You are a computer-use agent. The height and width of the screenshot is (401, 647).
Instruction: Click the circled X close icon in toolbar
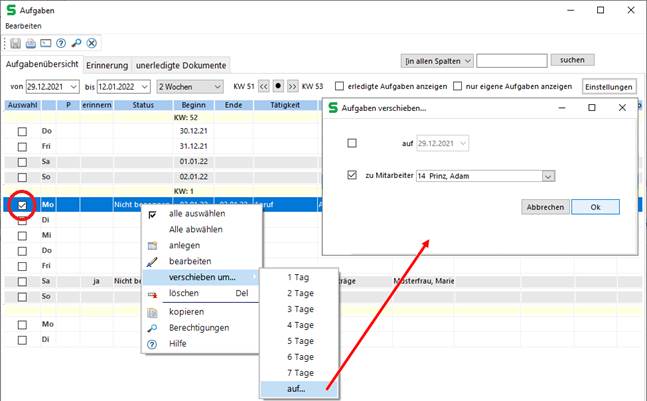tap(91, 43)
